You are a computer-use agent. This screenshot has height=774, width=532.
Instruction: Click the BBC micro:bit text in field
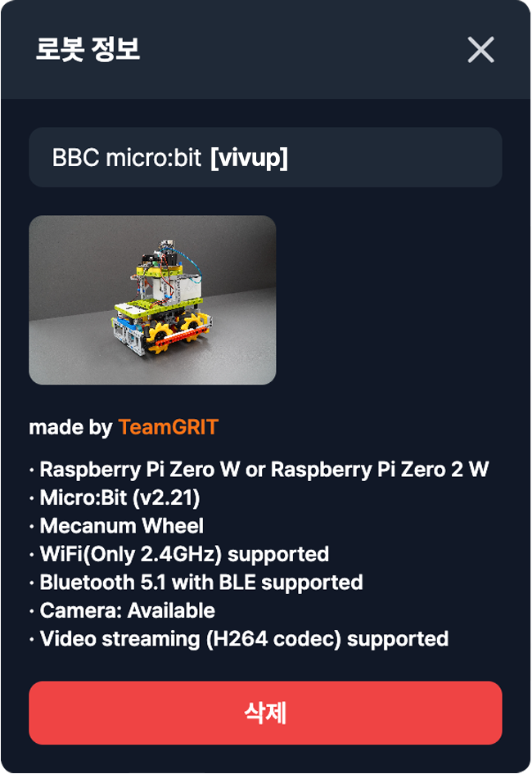click(127, 158)
